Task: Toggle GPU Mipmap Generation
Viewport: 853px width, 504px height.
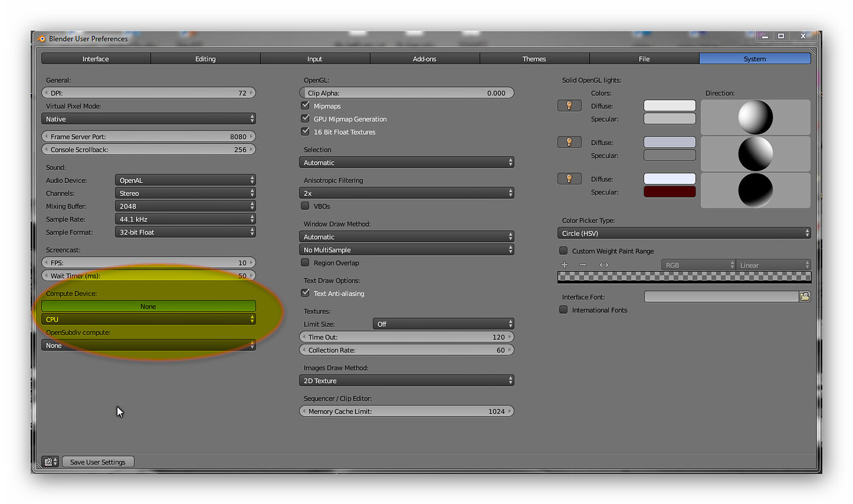Action: (x=305, y=119)
